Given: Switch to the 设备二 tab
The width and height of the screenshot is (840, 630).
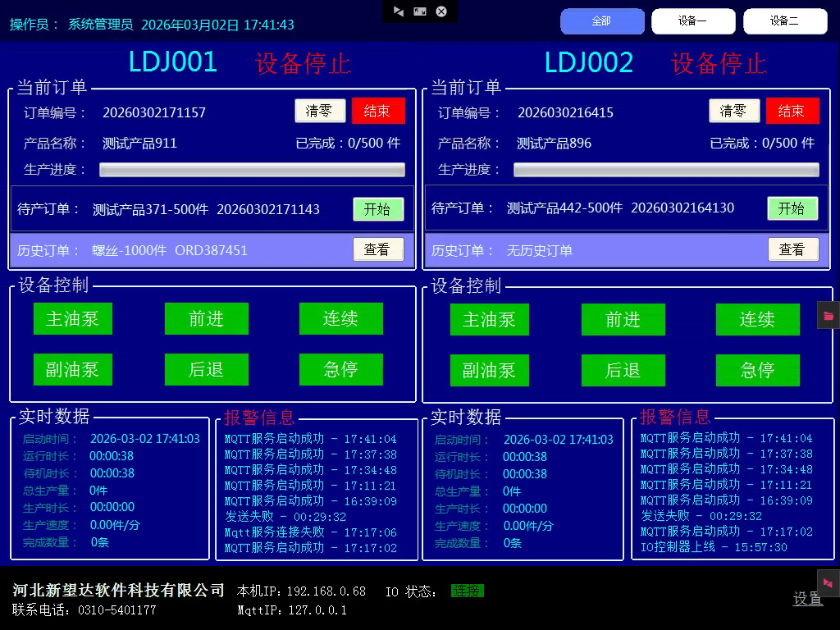Looking at the screenshot, I should coord(784,21).
